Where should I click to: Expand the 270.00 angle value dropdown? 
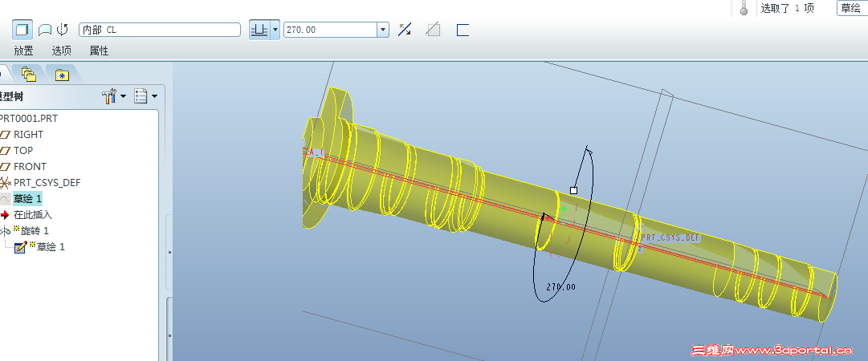pos(383,30)
